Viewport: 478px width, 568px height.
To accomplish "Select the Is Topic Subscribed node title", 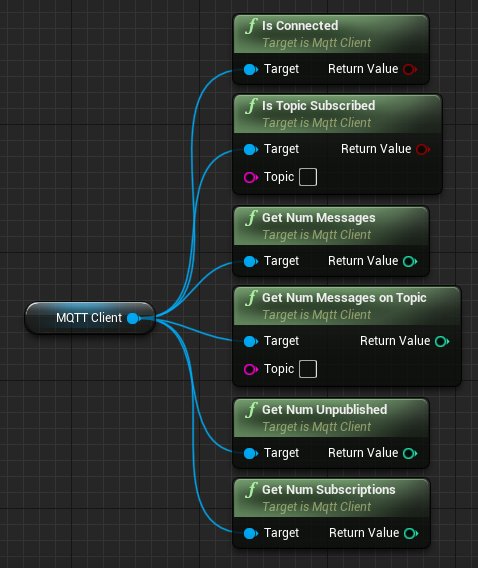I will (x=318, y=106).
